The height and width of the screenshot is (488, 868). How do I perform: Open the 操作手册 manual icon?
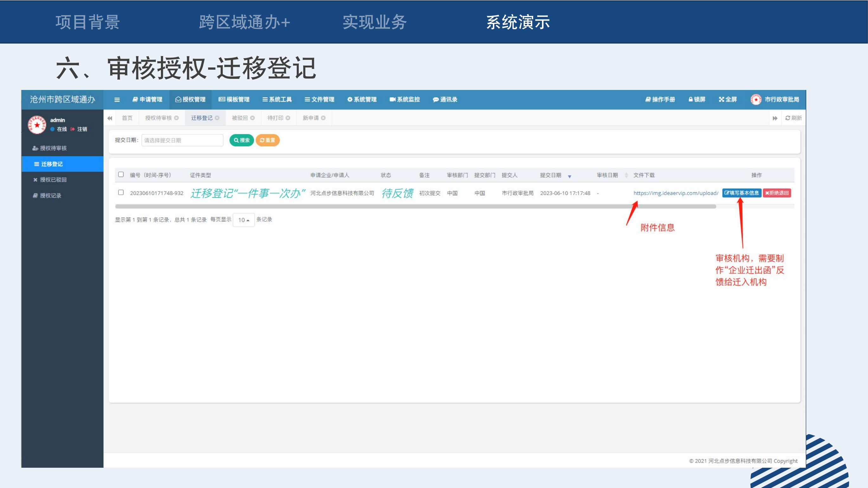[x=648, y=99]
